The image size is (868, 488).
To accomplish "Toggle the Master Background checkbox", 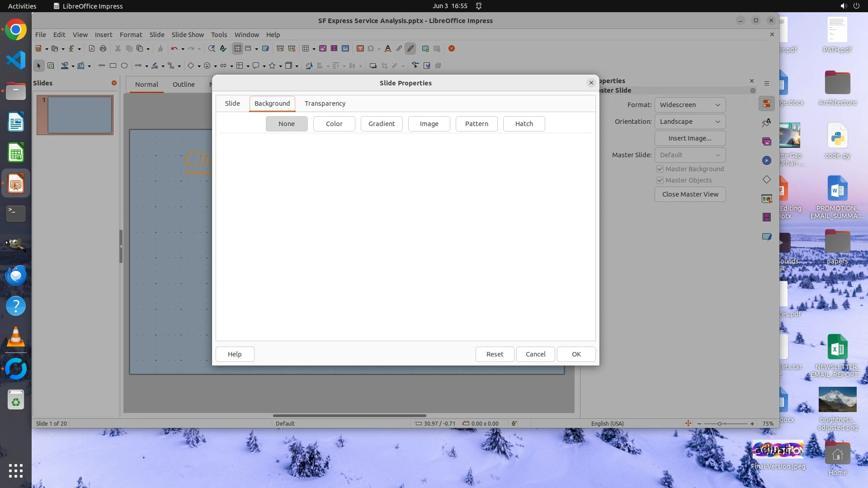I will [x=660, y=169].
